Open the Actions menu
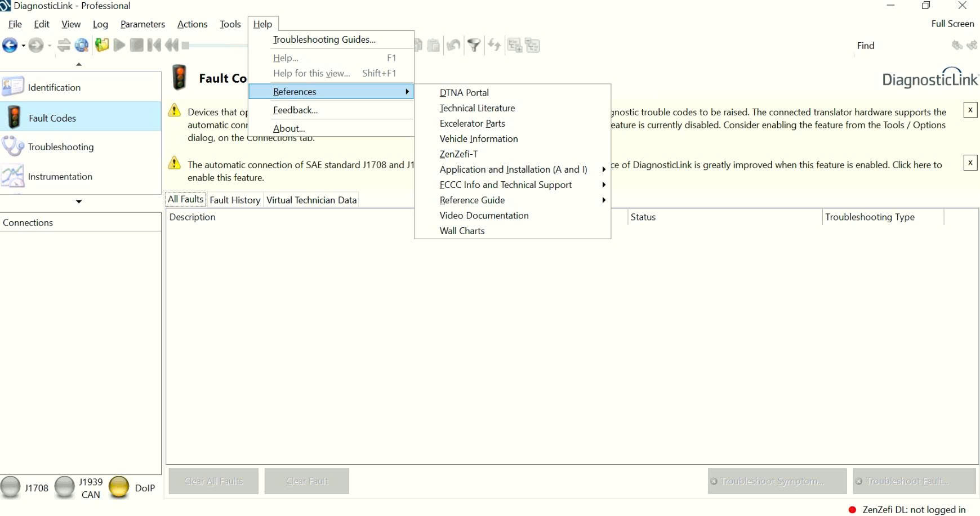 pos(192,24)
